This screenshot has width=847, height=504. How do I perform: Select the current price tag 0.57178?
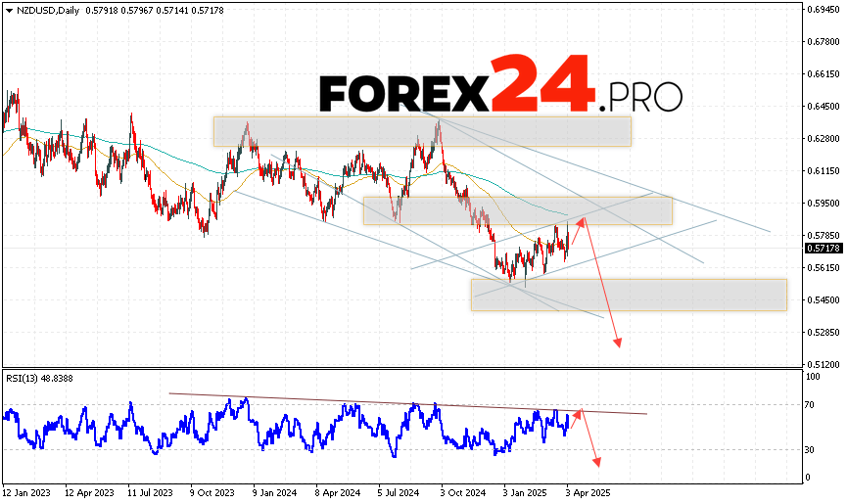821,249
